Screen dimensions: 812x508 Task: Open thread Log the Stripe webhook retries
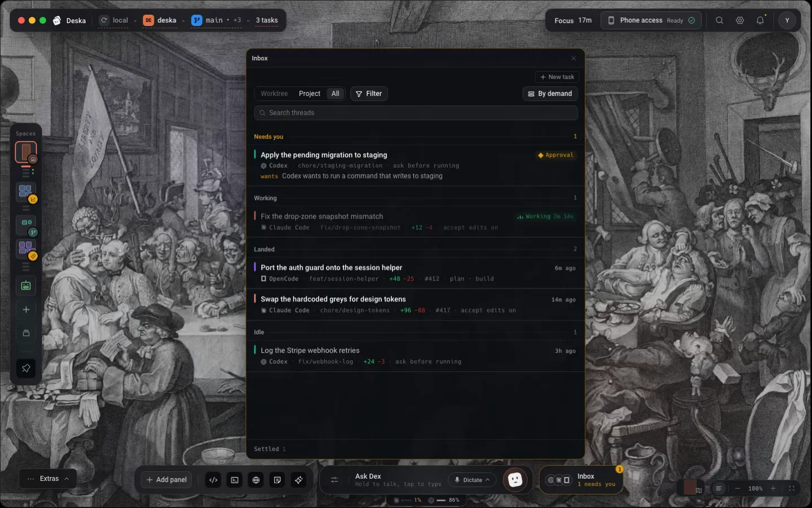tap(416, 356)
